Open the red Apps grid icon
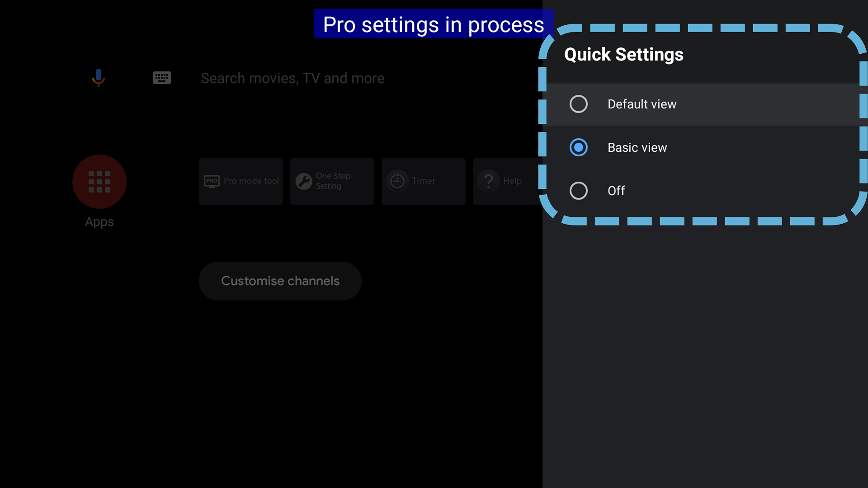 click(x=99, y=182)
